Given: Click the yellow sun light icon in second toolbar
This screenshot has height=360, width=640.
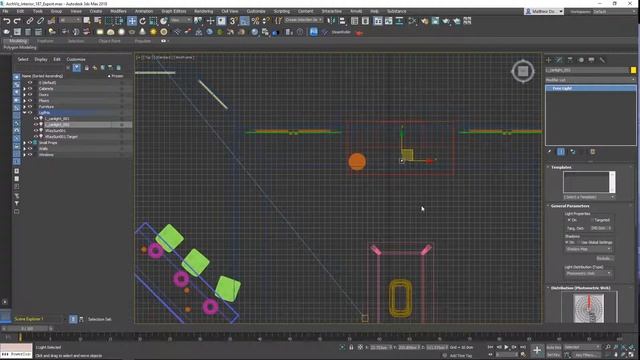Looking at the screenshot, I should point(153,32).
